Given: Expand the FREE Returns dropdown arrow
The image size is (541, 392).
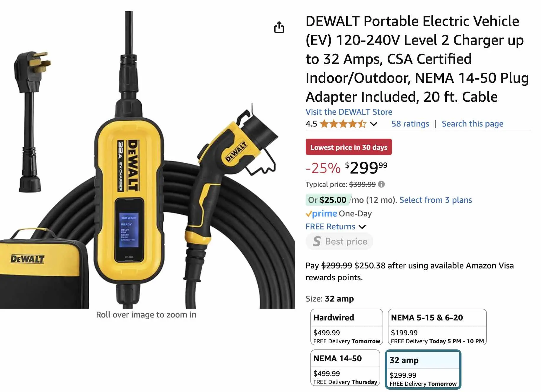Looking at the screenshot, I should click(x=362, y=227).
